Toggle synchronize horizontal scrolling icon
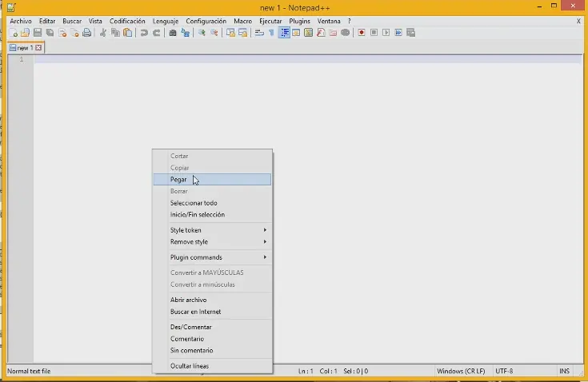Viewport: 588px width, 382px height. pyautogui.click(x=242, y=33)
